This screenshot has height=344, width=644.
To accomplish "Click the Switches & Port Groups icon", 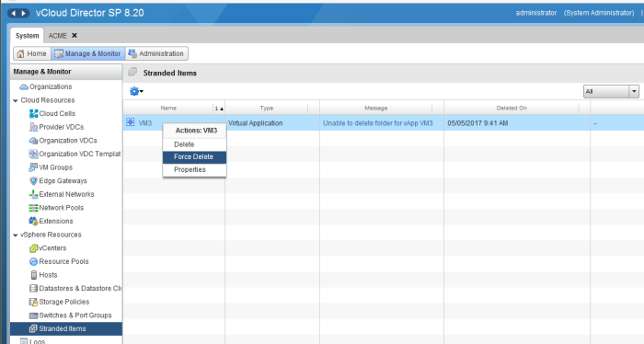I will [x=34, y=315].
